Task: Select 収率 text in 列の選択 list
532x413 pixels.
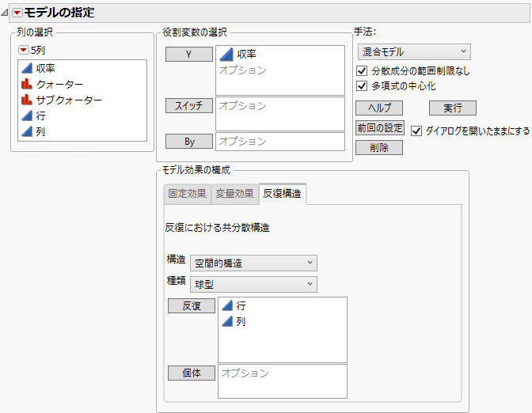Action: [x=45, y=69]
